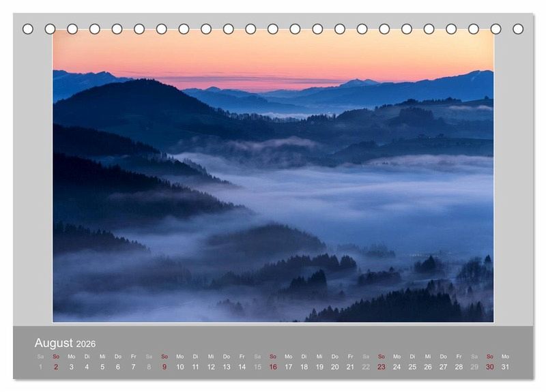The image size is (546, 392).
Task: Pick the grey Saturday date 22
Action: [x=366, y=367]
